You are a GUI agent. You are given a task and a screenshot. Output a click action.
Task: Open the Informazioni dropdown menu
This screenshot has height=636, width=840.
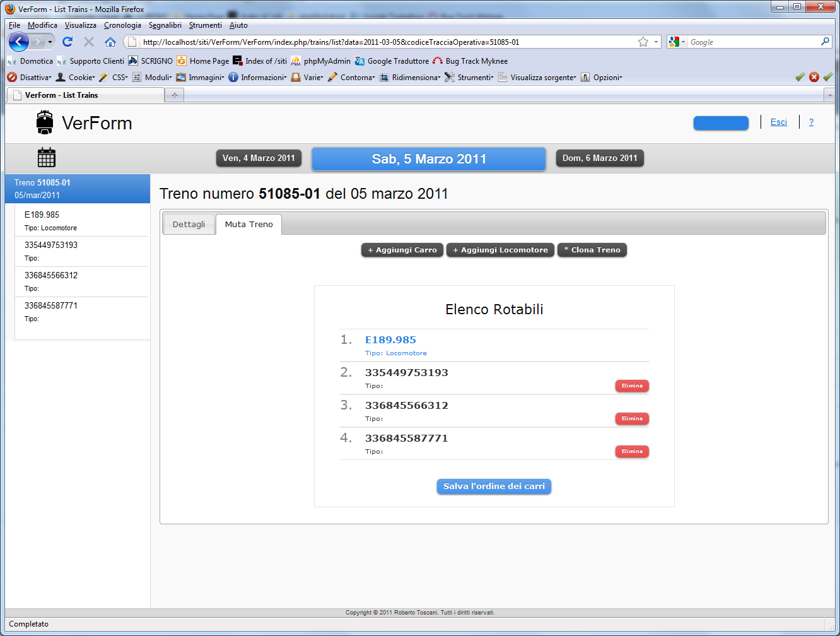tap(257, 78)
